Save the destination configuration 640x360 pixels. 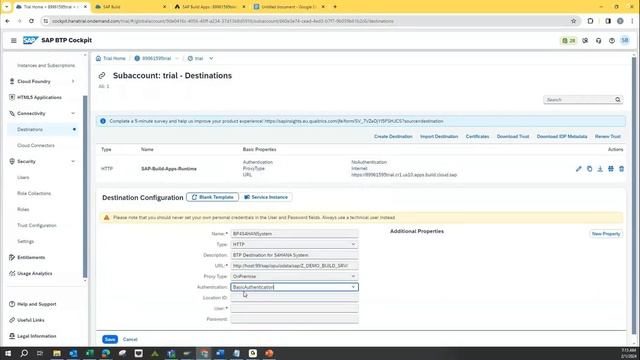110,339
